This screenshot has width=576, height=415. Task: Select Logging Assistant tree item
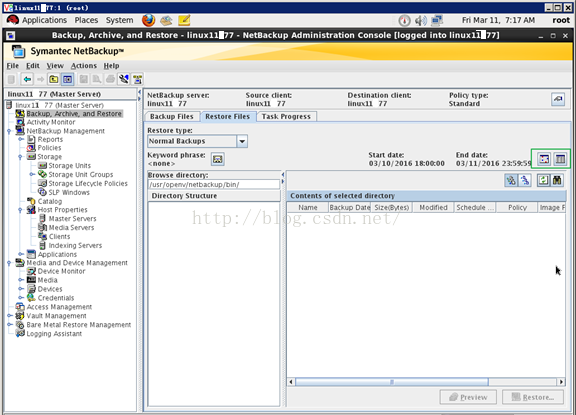(54, 333)
